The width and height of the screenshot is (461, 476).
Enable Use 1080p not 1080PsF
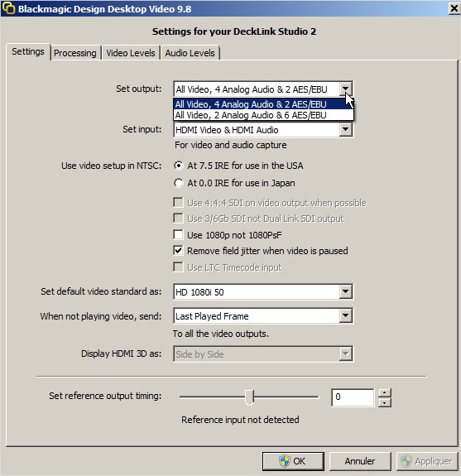click(178, 234)
